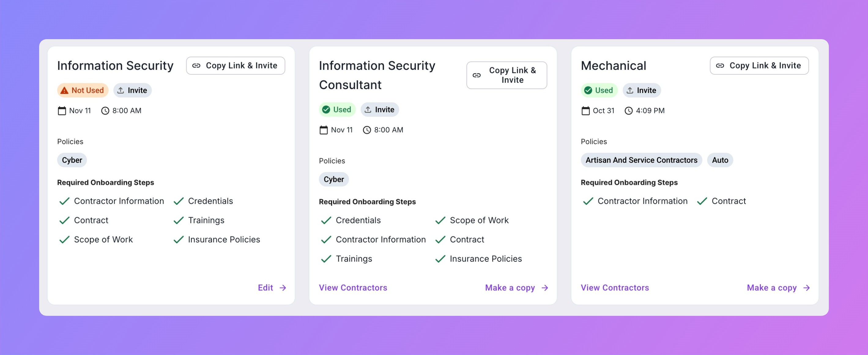Click link icon in Information Security copy button
Screen dimensions: 868x355
[196, 66]
